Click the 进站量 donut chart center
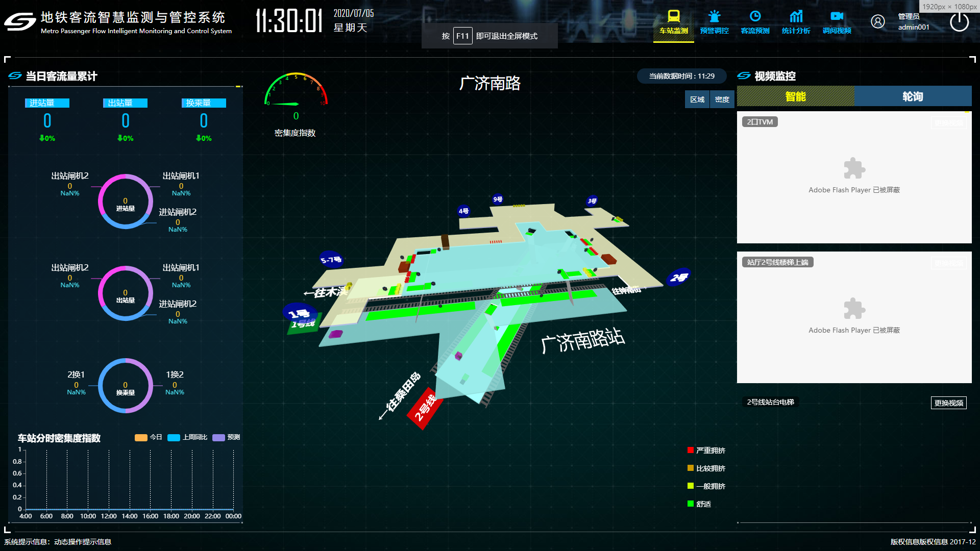The image size is (980, 551). (126, 202)
